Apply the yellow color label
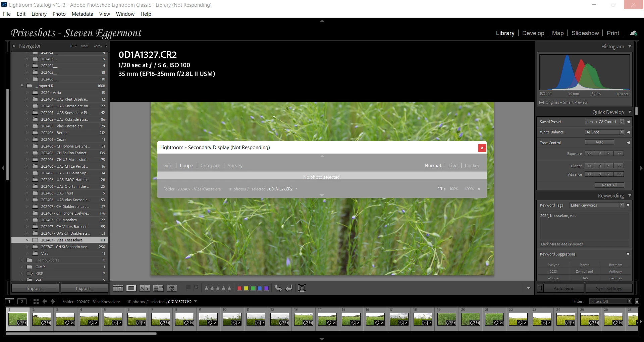 (246, 288)
